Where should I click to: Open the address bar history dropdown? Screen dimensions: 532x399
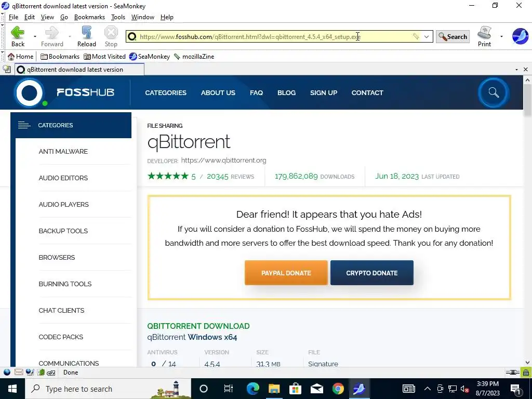click(x=427, y=36)
